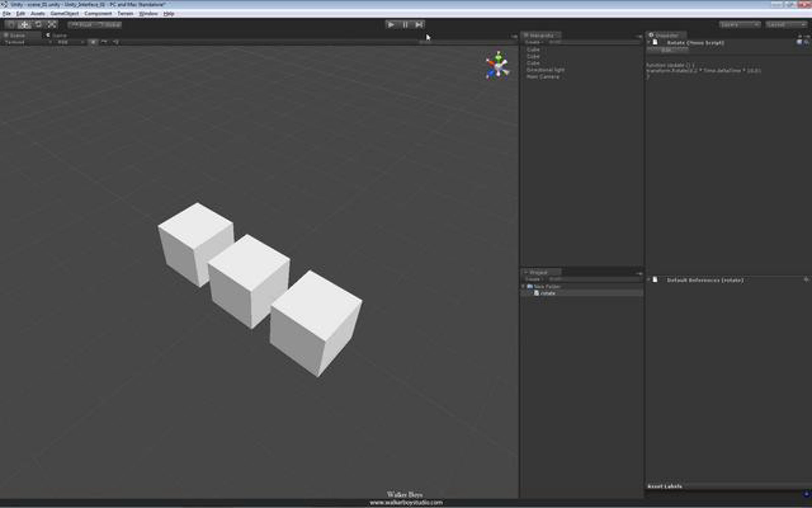Open the GameObject menu

click(64, 14)
